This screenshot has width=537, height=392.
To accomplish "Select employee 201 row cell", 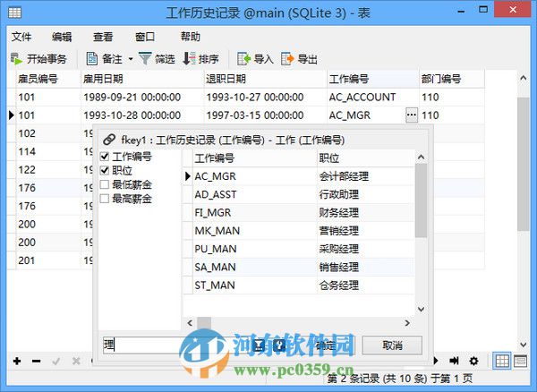I will point(48,260).
